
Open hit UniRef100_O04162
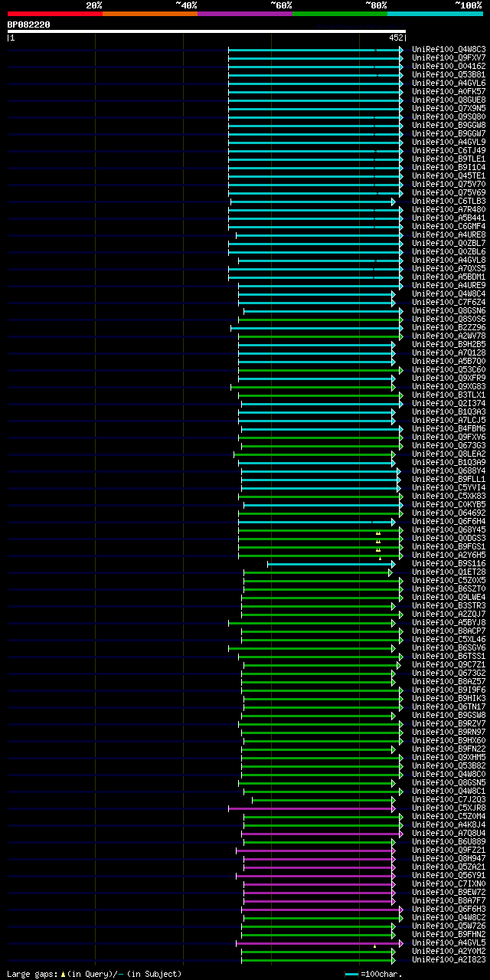coord(449,67)
